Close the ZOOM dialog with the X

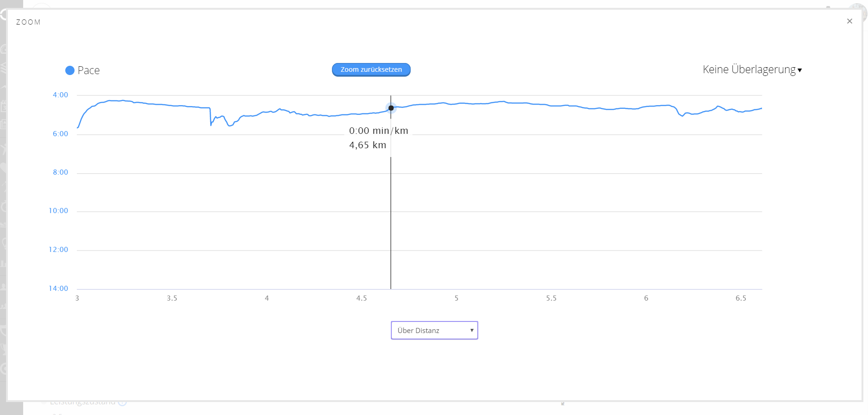[x=849, y=21]
